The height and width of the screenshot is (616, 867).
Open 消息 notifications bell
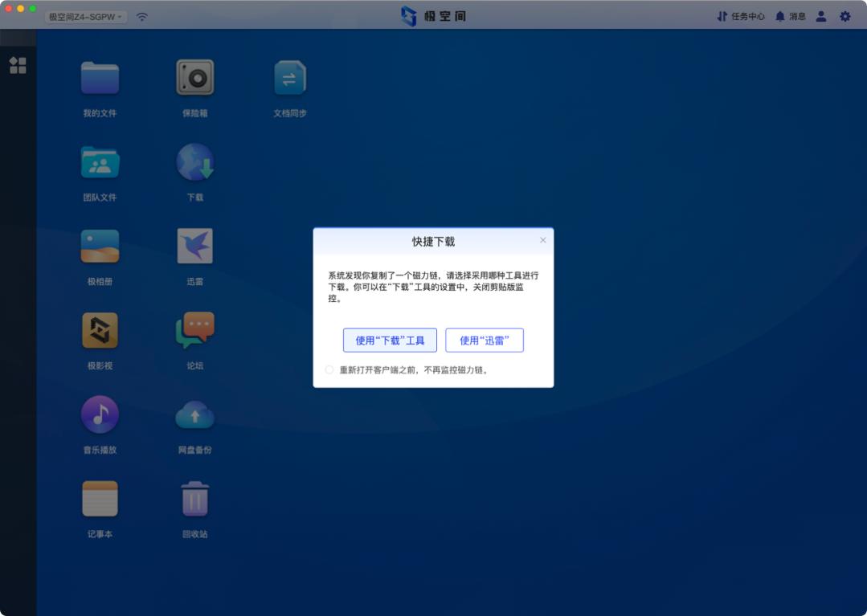tap(790, 17)
